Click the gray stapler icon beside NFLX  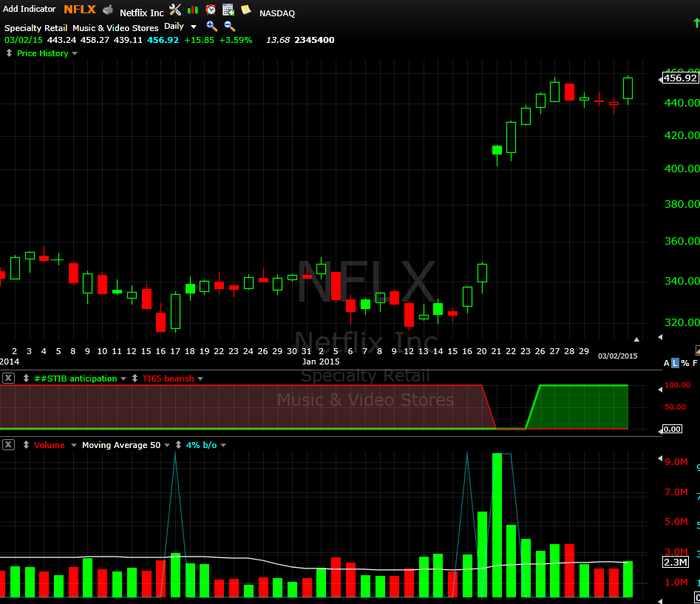coord(108,10)
